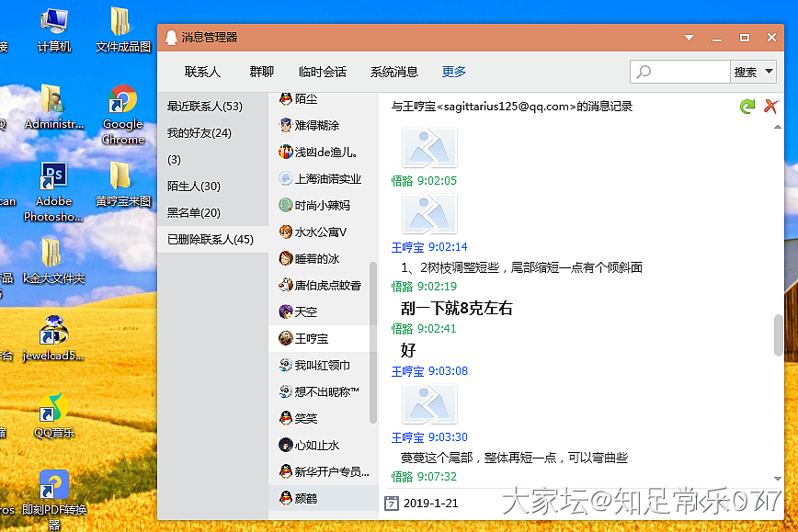Click the green refresh arrow icon
The image size is (798, 532).
pos(747,107)
